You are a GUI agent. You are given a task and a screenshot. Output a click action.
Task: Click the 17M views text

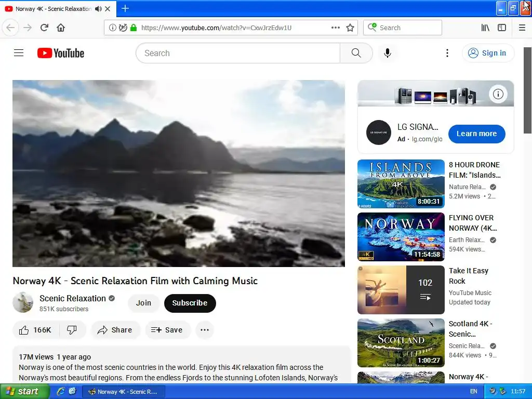coord(36,357)
